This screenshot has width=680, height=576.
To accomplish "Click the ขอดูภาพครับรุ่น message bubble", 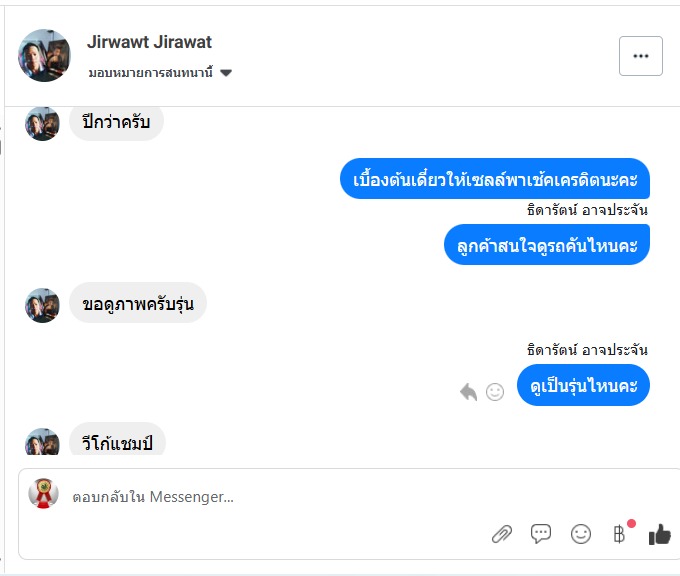I will [x=138, y=303].
